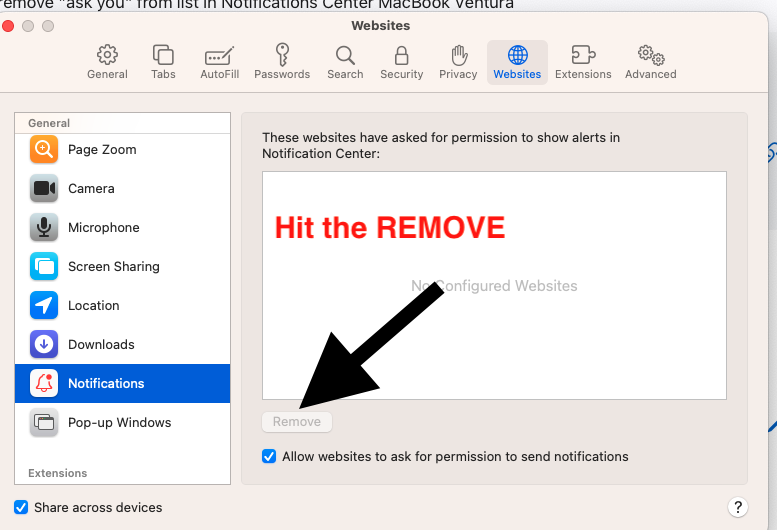The height and width of the screenshot is (530, 777).
Task: Select Notifications label in the sidebar
Action: pos(106,383)
